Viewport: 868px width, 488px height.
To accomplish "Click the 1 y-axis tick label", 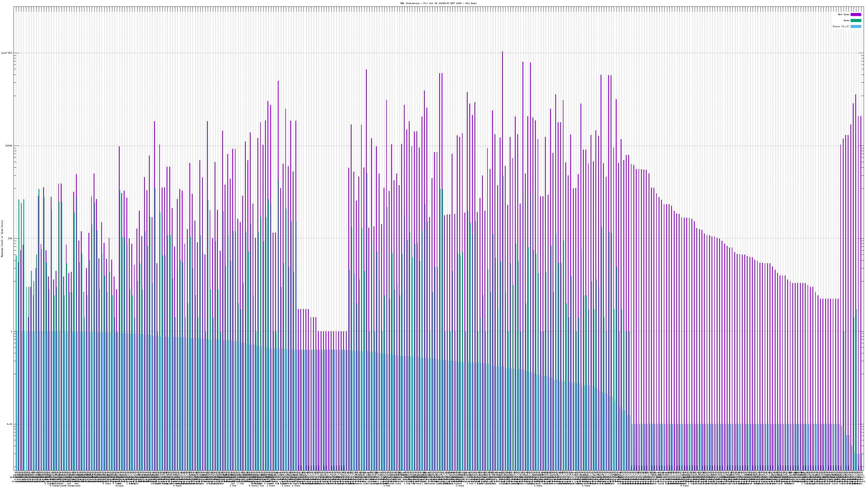I will pyautogui.click(x=11, y=331).
